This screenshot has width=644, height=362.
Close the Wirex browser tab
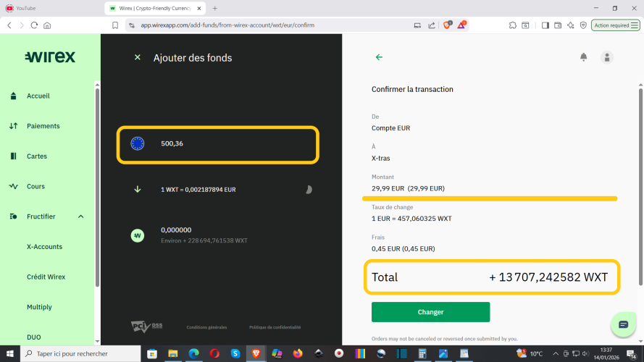click(198, 8)
